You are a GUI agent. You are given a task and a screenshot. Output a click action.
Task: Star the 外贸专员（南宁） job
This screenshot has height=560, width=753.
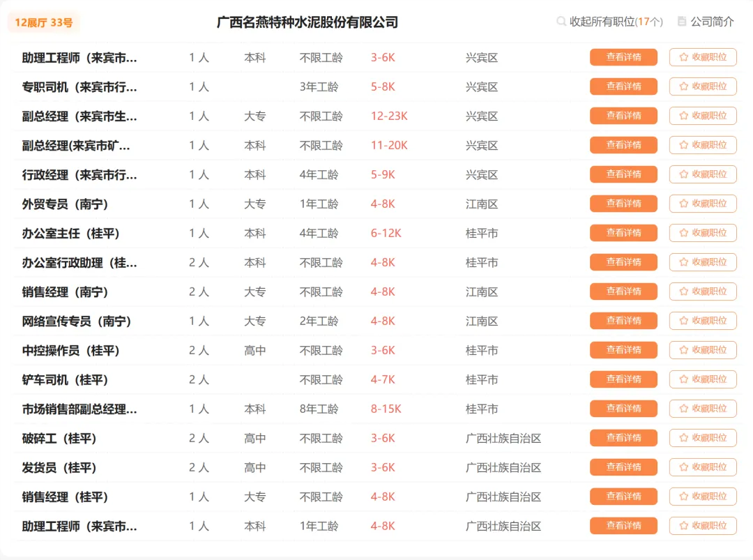[x=703, y=204]
